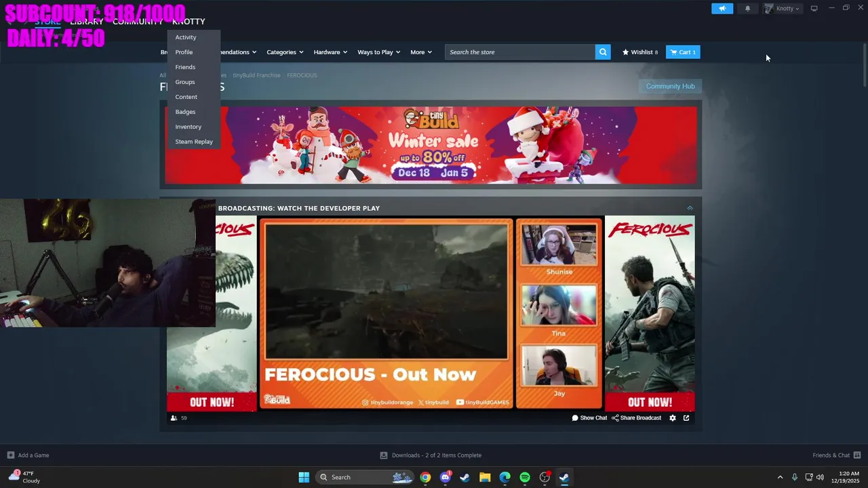Select Groups from the dropdown menu
This screenshot has height=488, width=868.
click(185, 82)
